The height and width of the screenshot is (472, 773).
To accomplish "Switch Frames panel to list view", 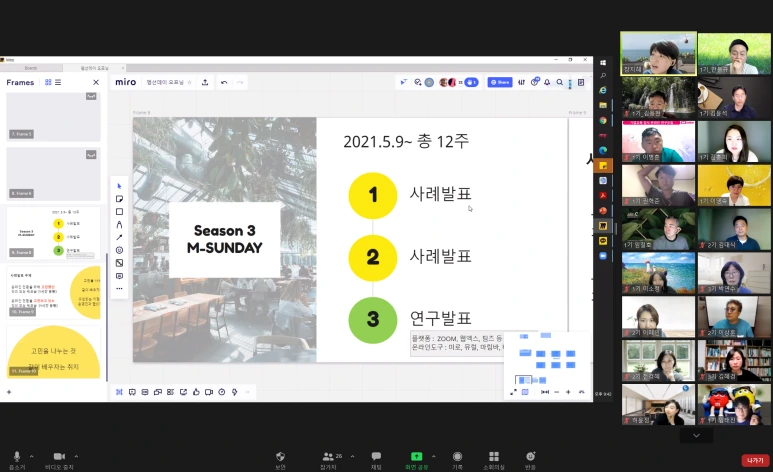I will coord(58,82).
